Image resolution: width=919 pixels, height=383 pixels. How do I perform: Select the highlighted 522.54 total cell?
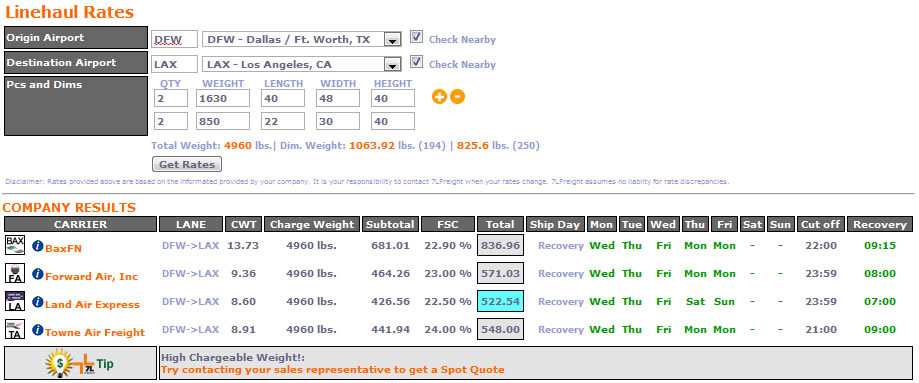[501, 301]
